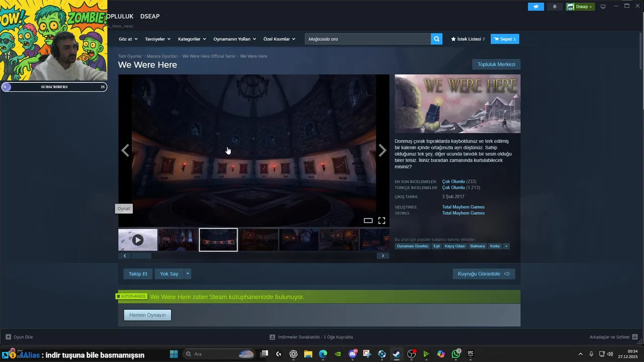
Task: Add more tags with plus button
Action: coord(506,246)
